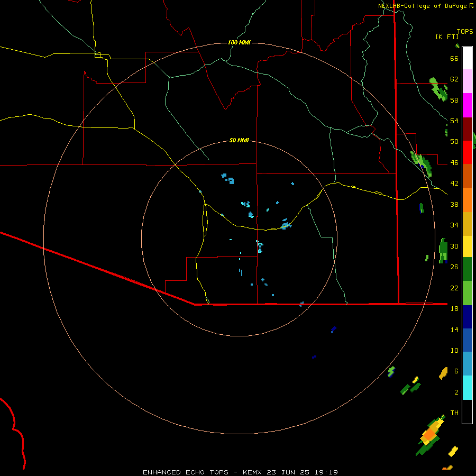Click the legend value "58"

454,100
